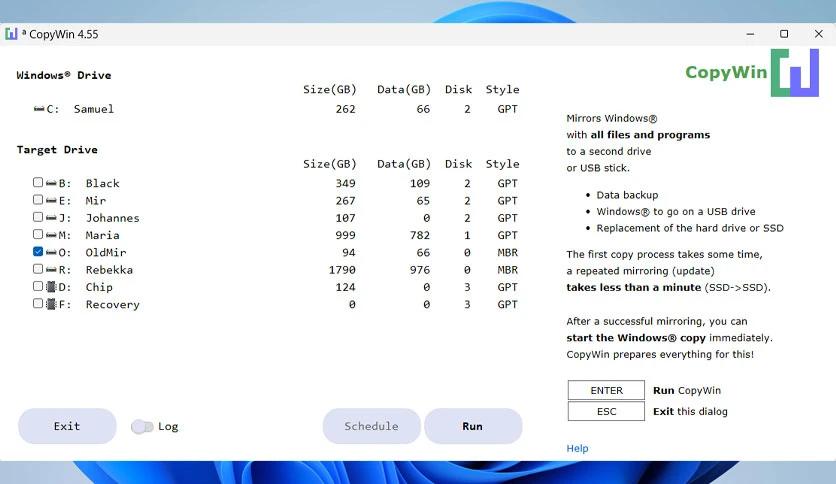Viewport: 836px width, 484px height.
Task: Minimize the CopyWin window
Action: 750,34
